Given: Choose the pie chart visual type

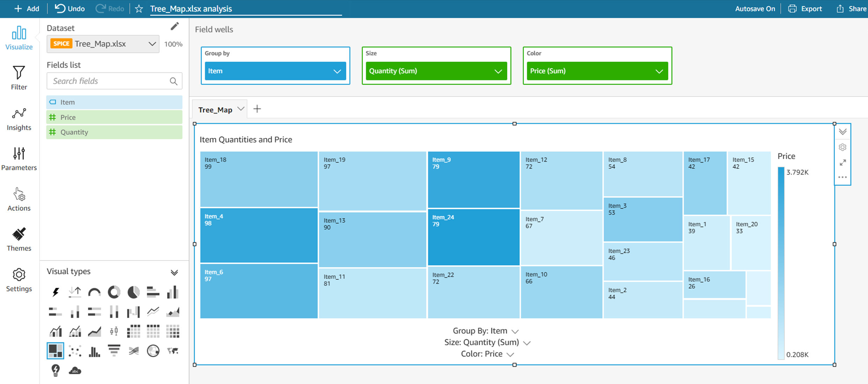Looking at the screenshot, I should click(133, 292).
